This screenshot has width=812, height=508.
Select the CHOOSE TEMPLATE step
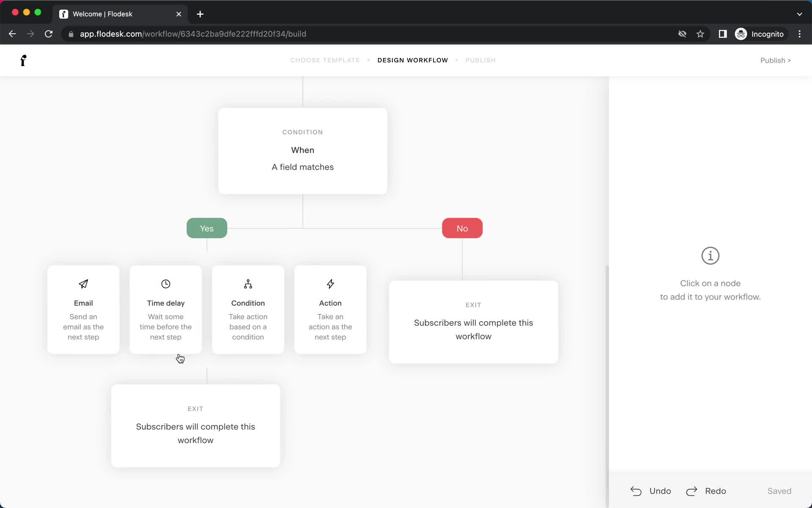[x=325, y=60]
